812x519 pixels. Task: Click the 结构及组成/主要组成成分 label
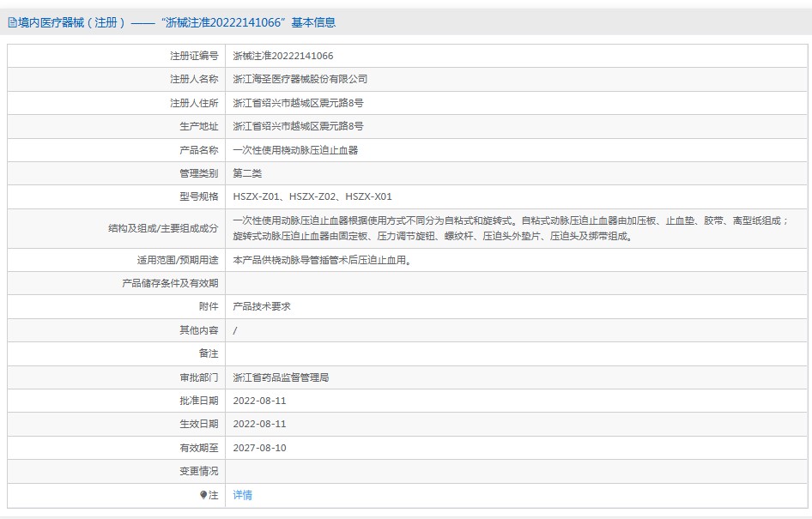coord(163,228)
